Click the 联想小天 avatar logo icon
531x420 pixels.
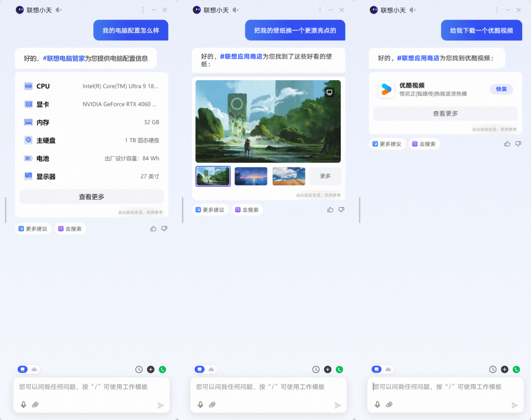point(21,9)
